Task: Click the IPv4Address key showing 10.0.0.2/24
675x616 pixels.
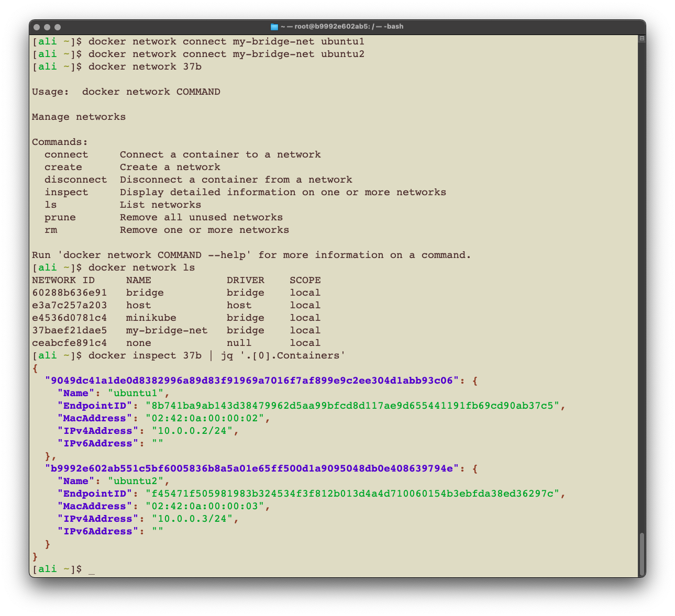Action: point(97,431)
